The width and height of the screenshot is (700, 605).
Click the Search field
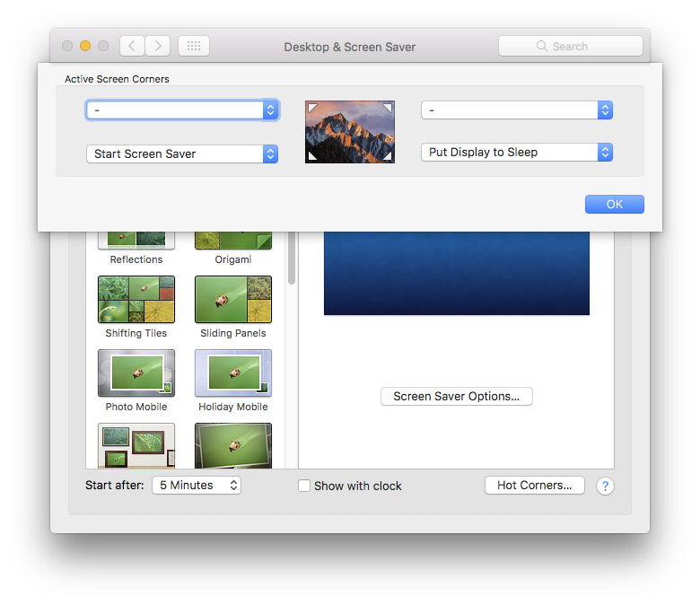pos(571,46)
